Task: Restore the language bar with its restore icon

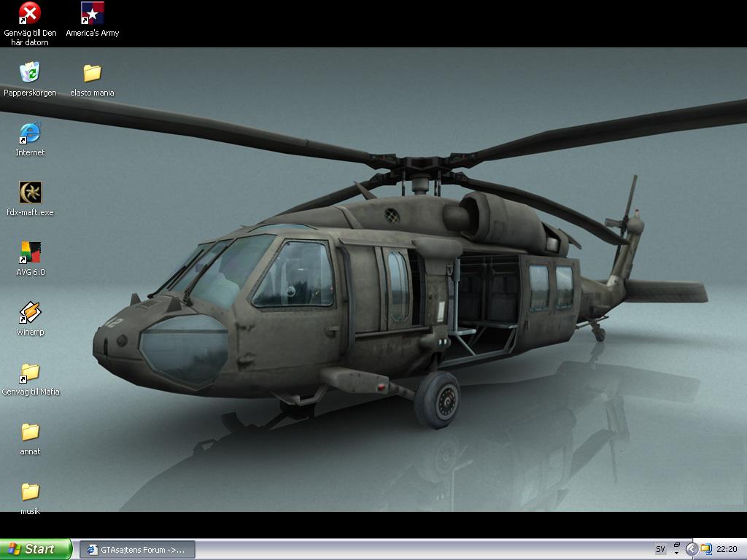Action: (x=677, y=545)
